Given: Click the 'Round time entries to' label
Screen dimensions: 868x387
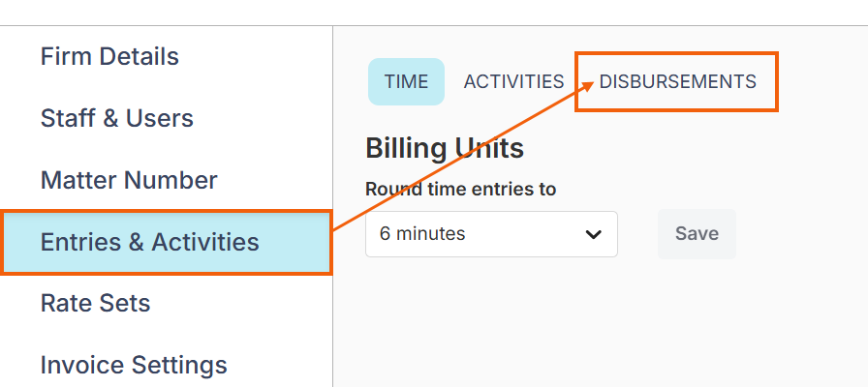Looking at the screenshot, I should coord(460,190).
